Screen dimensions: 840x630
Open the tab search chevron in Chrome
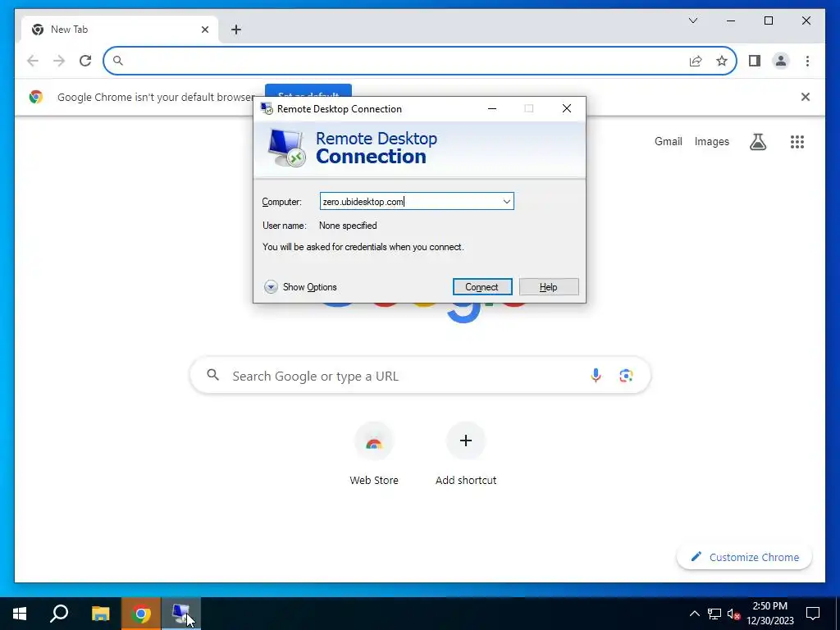(692, 21)
